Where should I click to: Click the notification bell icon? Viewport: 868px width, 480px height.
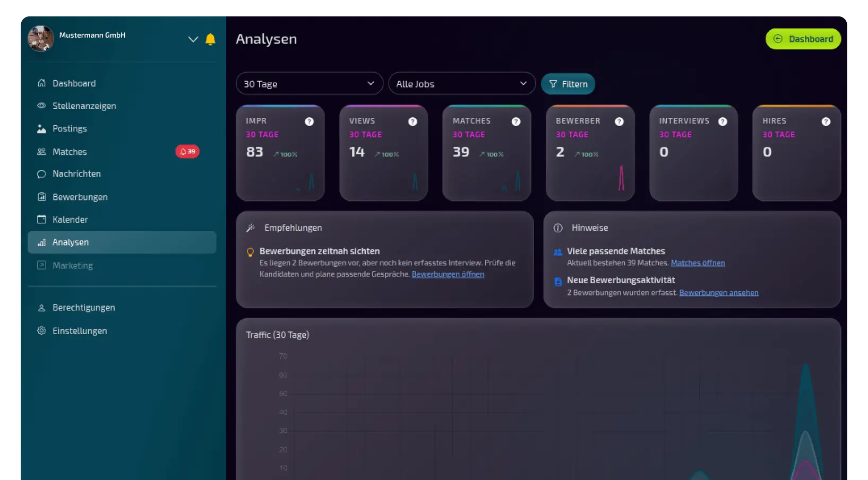point(210,39)
